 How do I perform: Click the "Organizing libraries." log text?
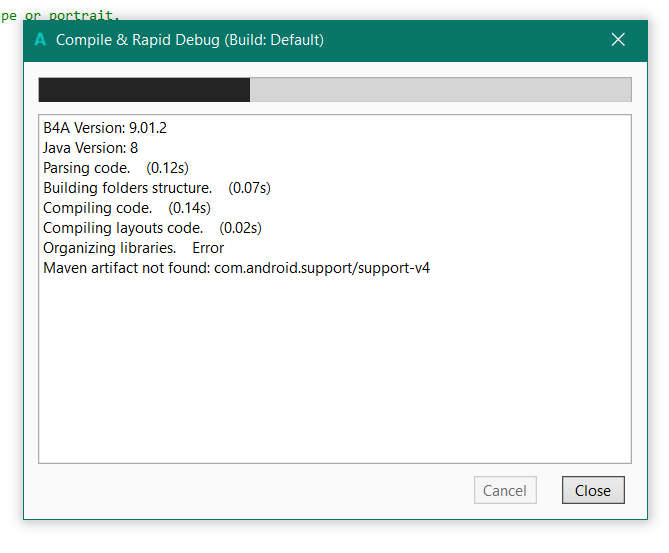pyautogui.click(x=110, y=248)
